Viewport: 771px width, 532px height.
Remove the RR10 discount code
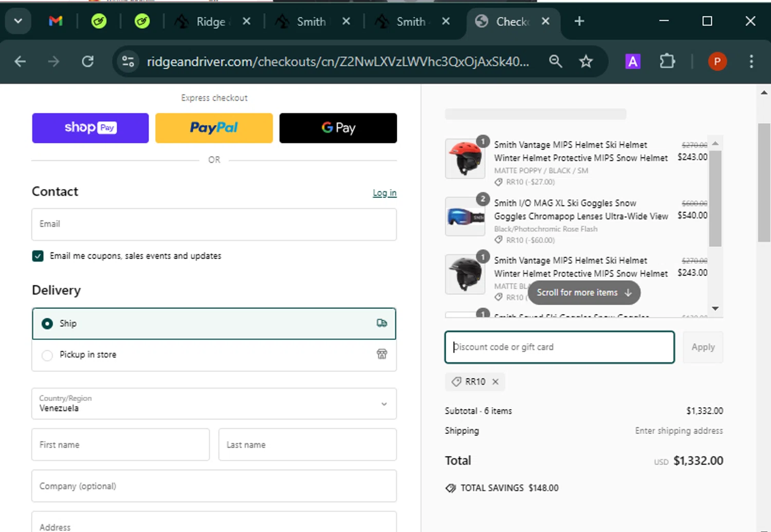pyautogui.click(x=495, y=382)
